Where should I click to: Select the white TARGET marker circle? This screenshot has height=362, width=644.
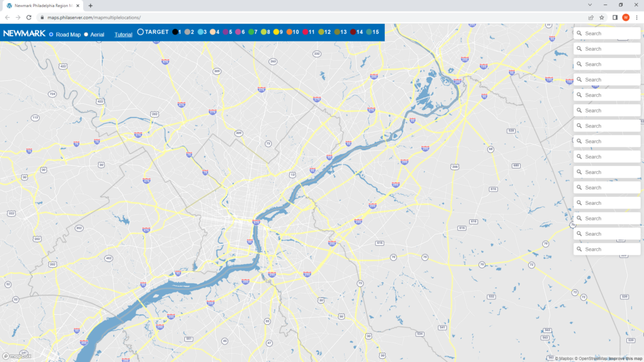point(141,31)
